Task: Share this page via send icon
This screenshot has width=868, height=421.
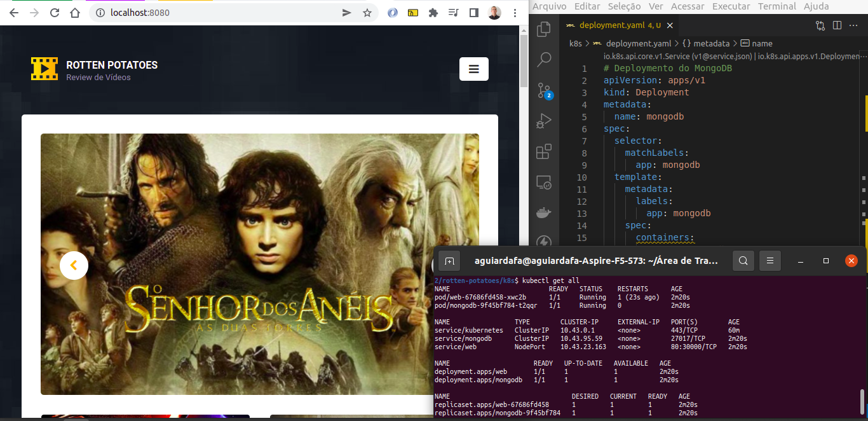Action: tap(347, 13)
